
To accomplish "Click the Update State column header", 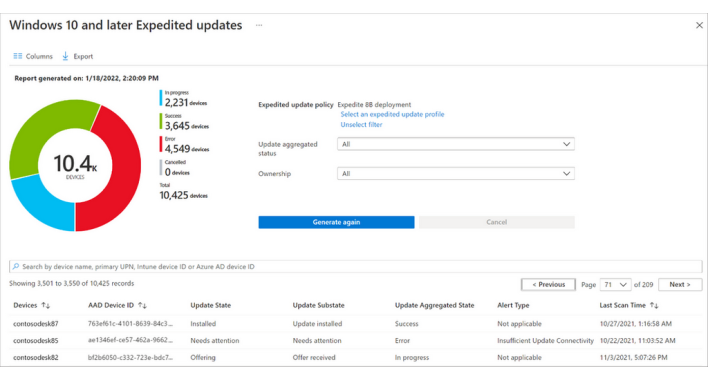I will click(x=210, y=306).
